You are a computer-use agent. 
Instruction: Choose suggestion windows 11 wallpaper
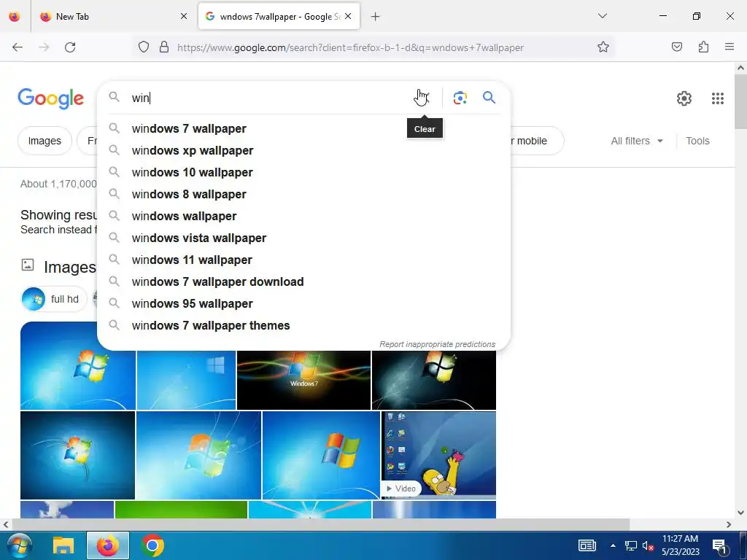(x=303, y=260)
